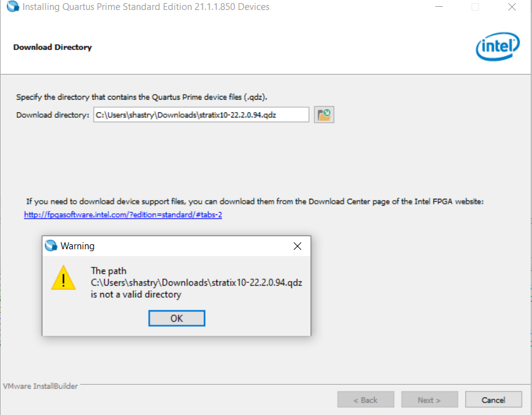
Task: Focus the Download directory path field
Action: tap(201, 115)
